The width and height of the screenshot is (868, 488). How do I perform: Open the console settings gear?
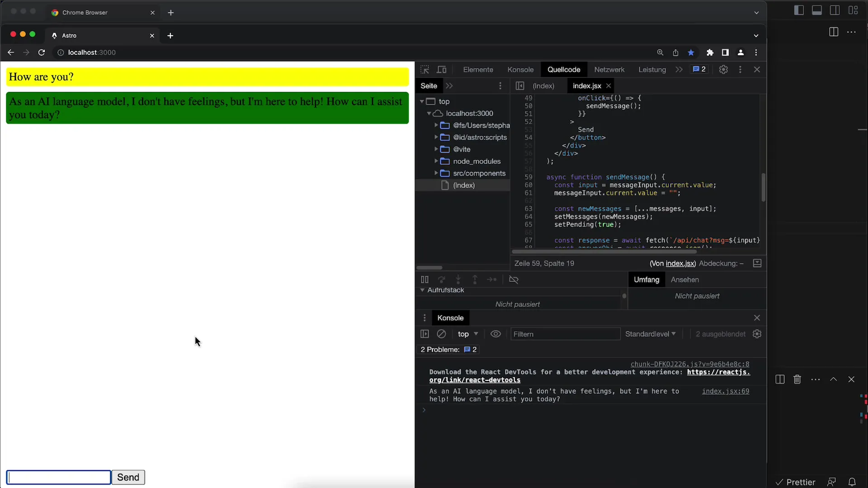tap(757, 334)
